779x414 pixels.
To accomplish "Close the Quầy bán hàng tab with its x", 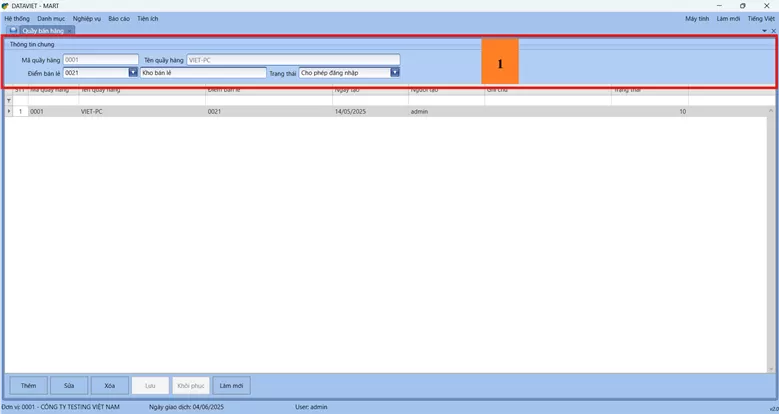I will click(x=70, y=31).
